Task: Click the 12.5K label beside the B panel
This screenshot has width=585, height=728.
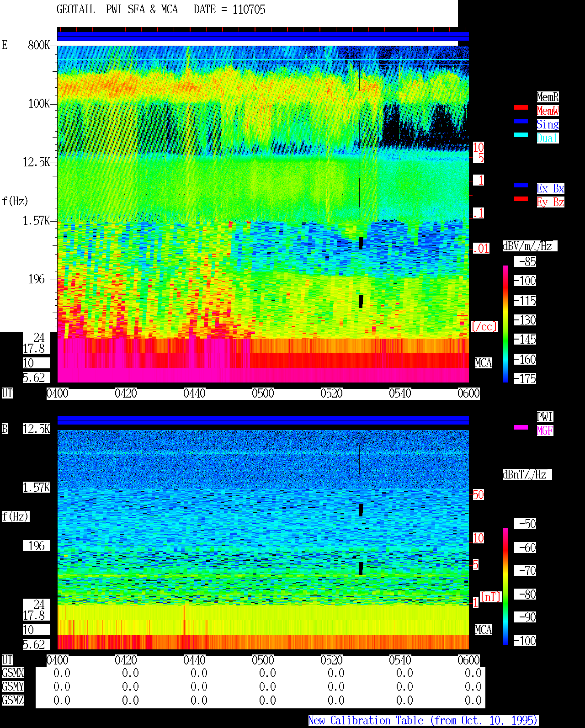Action: click(x=36, y=429)
